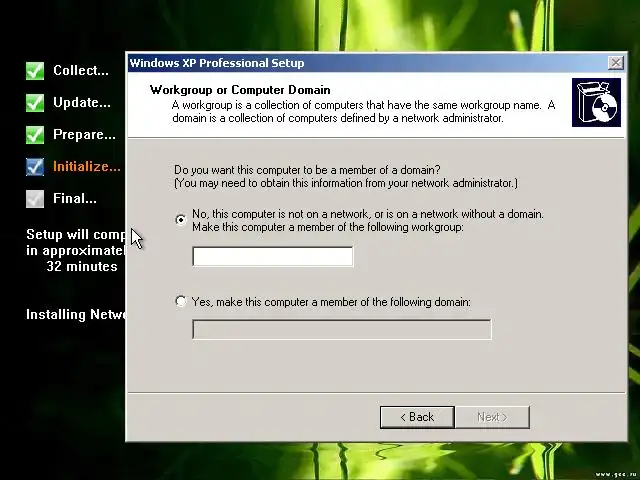The image size is (640, 480).
Task: Click the 'Update...' setup step text
Action: coord(82,102)
